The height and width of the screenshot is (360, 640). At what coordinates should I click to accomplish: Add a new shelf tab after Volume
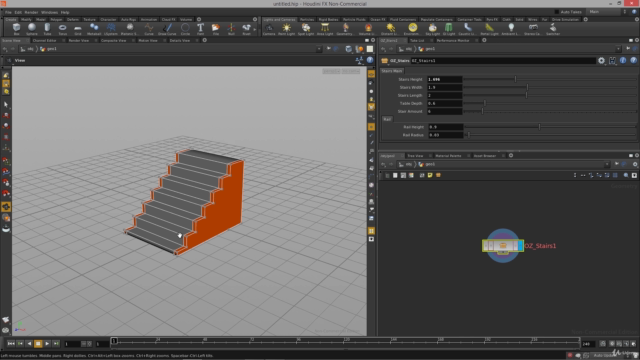coord(199,19)
